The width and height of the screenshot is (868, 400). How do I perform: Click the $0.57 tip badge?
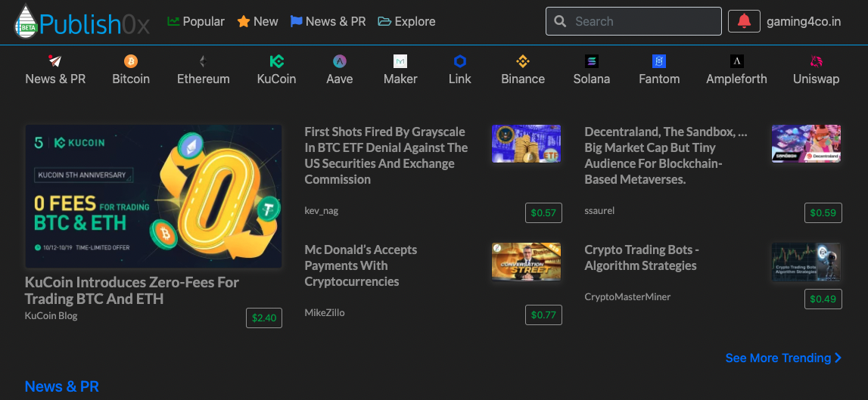pyautogui.click(x=543, y=213)
